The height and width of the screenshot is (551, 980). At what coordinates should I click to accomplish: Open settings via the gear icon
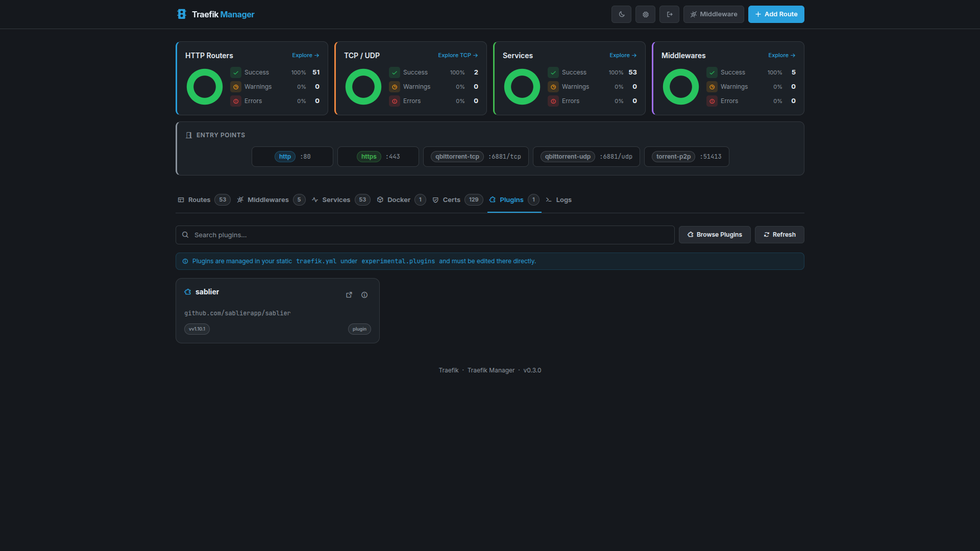(645, 14)
